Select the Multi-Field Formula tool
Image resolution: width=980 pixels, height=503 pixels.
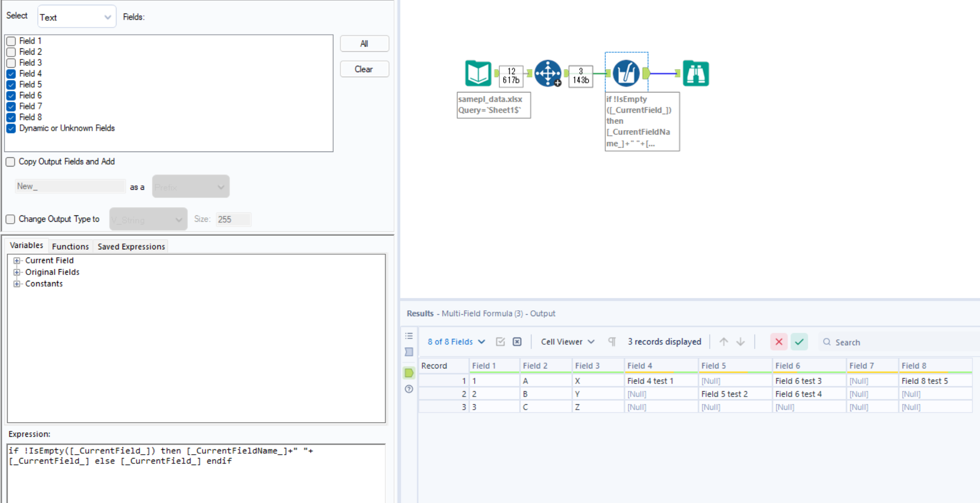[x=626, y=73]
